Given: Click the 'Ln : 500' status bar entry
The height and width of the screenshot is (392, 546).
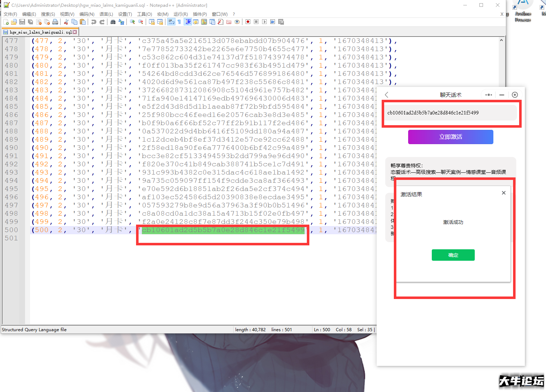Looking at the screenshot, I should coord(322,330).
